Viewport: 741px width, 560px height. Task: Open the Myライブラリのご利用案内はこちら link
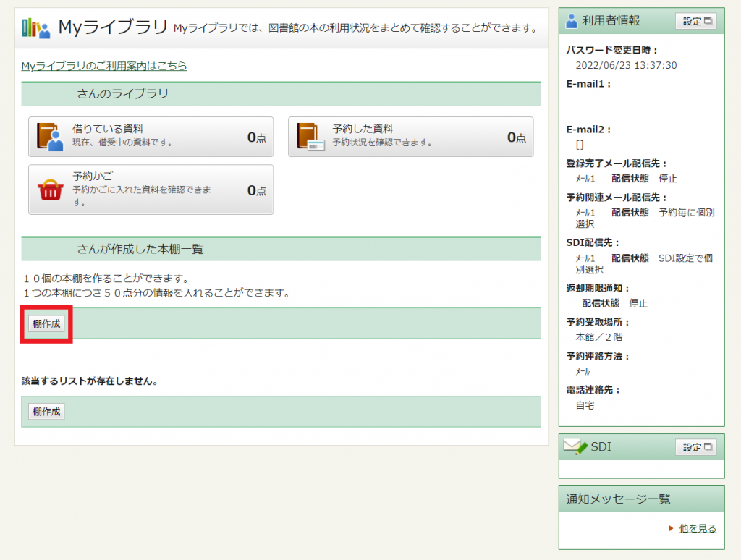(x=104, y=66)
